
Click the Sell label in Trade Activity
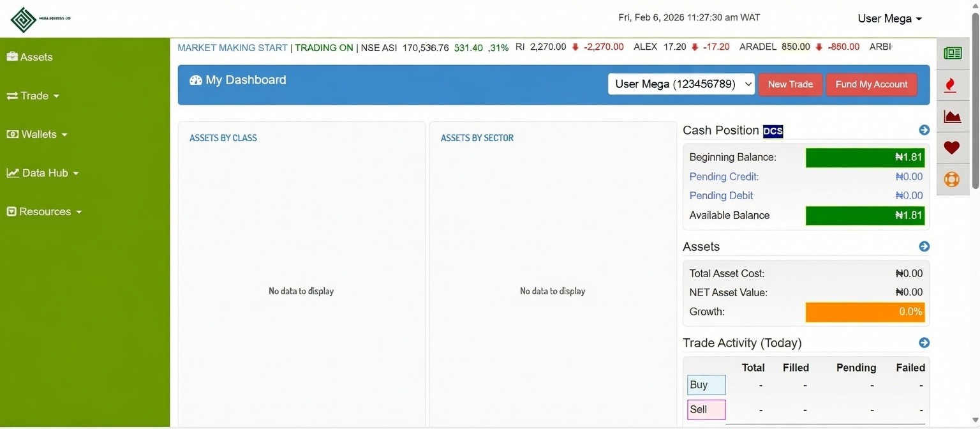pos(706,410)
